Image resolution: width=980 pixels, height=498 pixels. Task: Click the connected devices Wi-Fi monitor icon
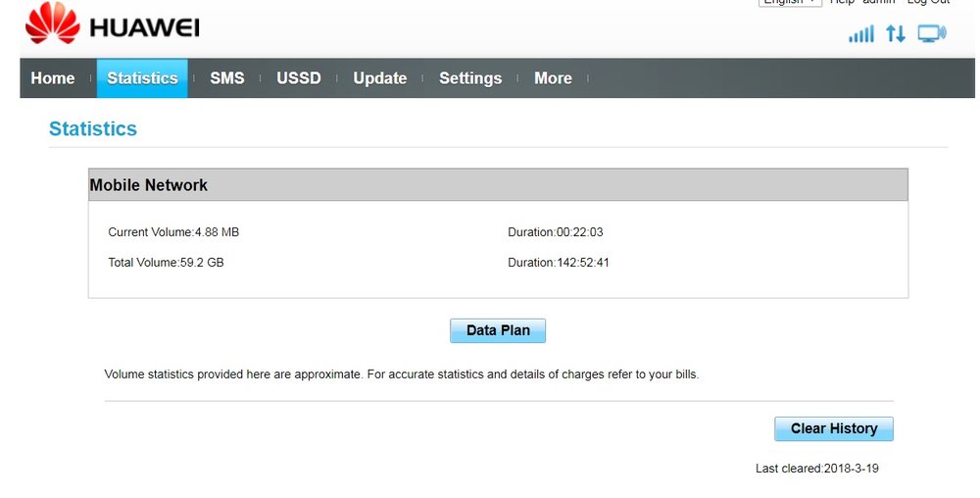pos(931,34)
